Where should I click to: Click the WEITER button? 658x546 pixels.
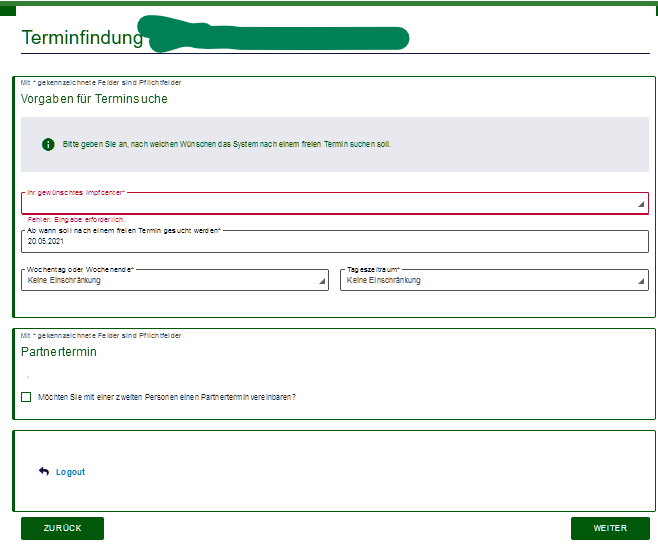[610, 528]
